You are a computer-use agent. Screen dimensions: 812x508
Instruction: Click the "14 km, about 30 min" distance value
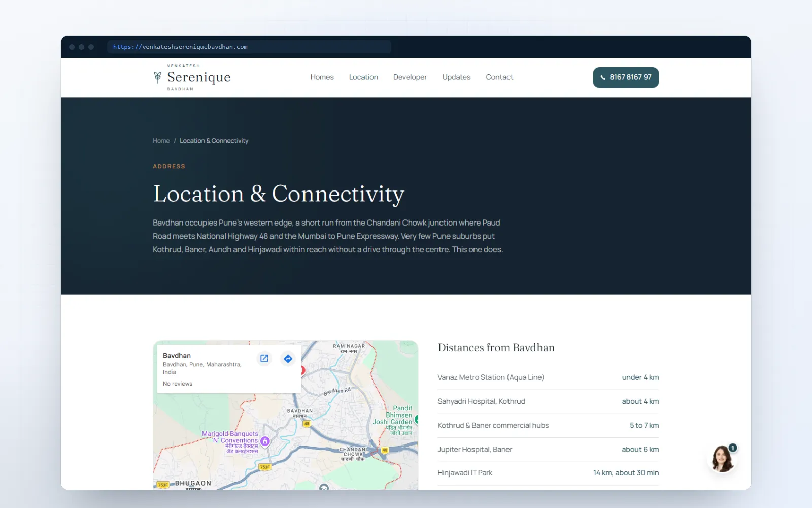tap(626, 473)
